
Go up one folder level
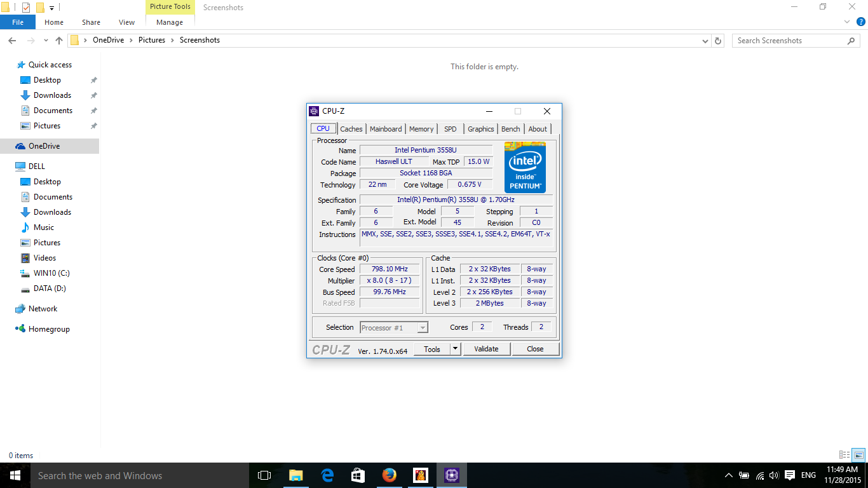[59, 41]
